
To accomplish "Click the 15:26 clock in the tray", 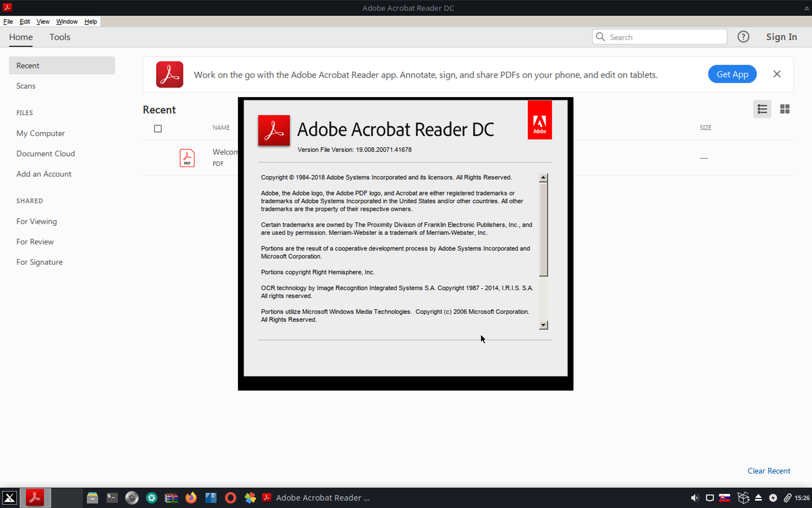I will 803,498.
